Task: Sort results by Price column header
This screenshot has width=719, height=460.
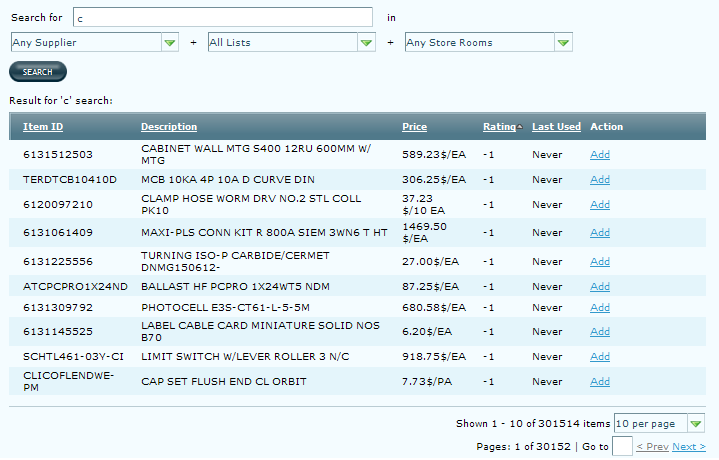Action: click(414, 127)
